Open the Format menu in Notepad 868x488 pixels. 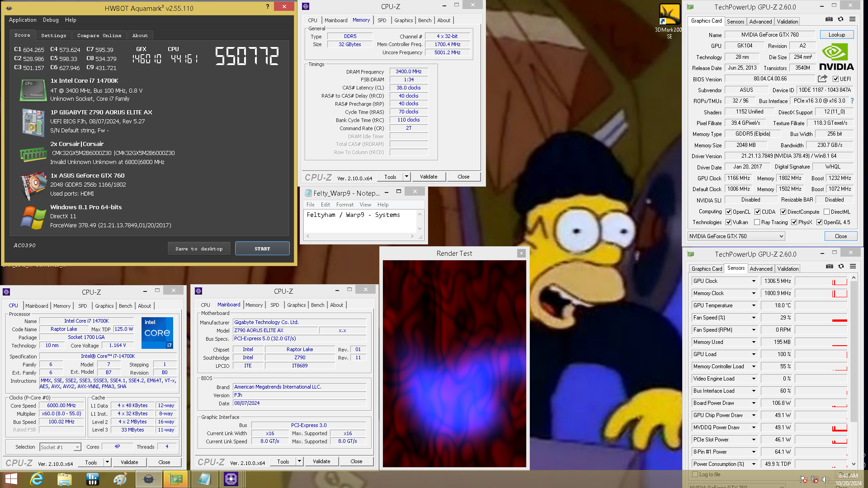tap(345, 205)
